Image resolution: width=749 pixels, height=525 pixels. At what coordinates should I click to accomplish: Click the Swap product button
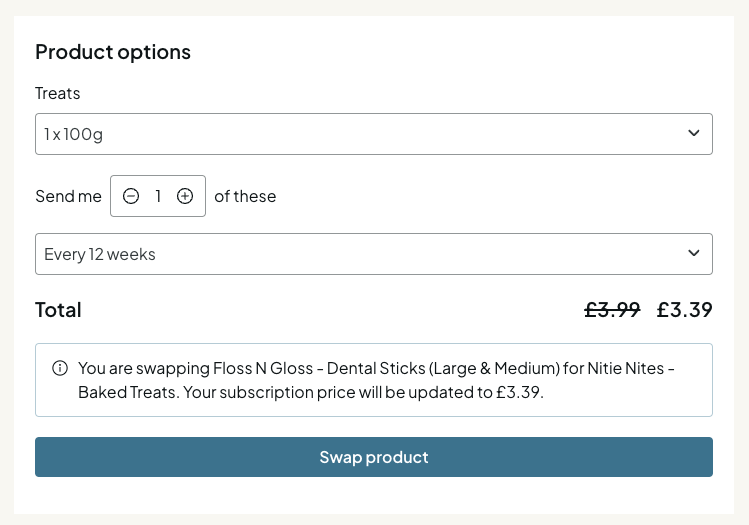374,457
